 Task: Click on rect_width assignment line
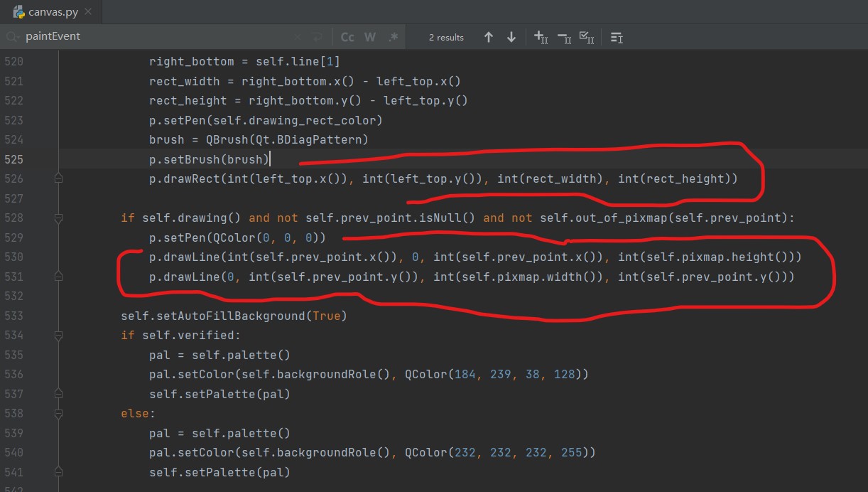[x=305, y=81]
